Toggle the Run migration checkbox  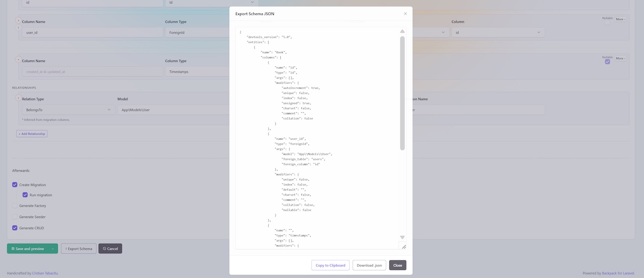[25, 195]
